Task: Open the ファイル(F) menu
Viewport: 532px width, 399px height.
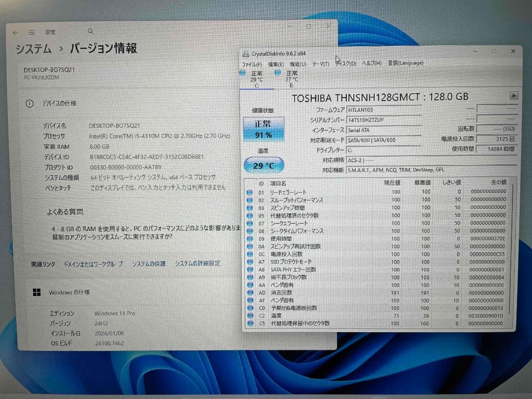Action: pos(251,63)
